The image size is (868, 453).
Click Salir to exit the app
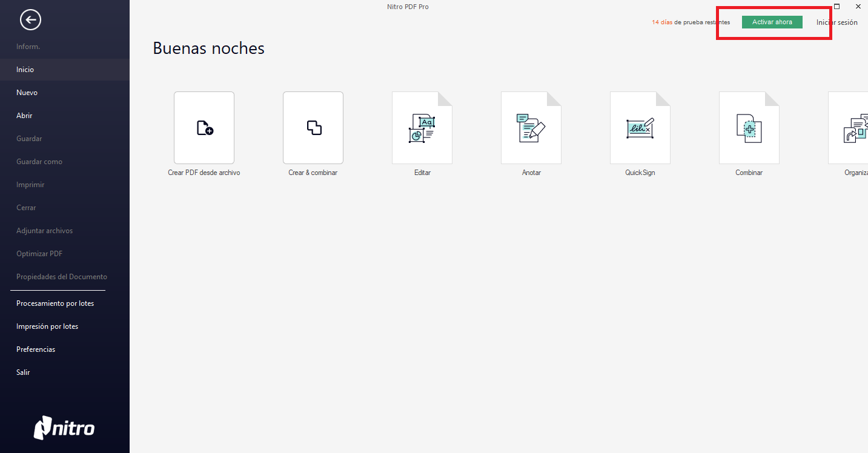point(23,372)
